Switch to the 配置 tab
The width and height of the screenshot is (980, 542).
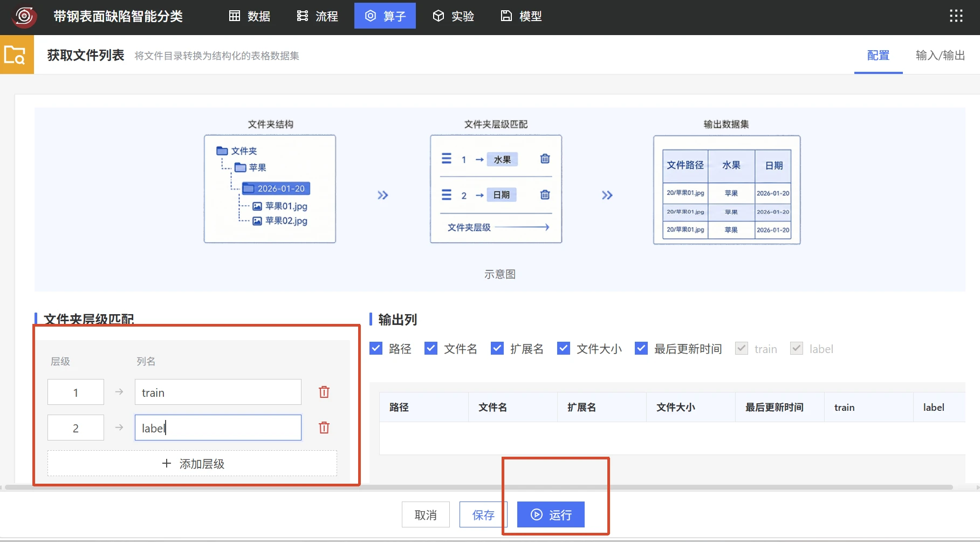tap(878, 55)
